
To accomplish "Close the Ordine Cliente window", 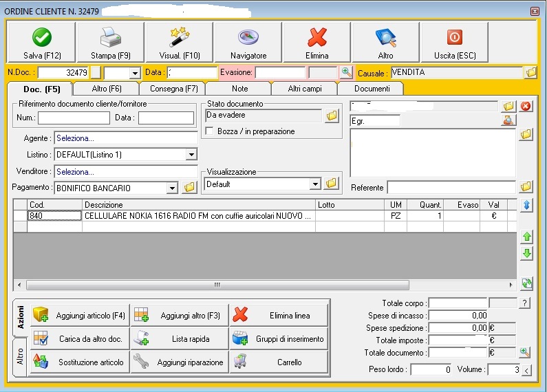I will [535, 11].
